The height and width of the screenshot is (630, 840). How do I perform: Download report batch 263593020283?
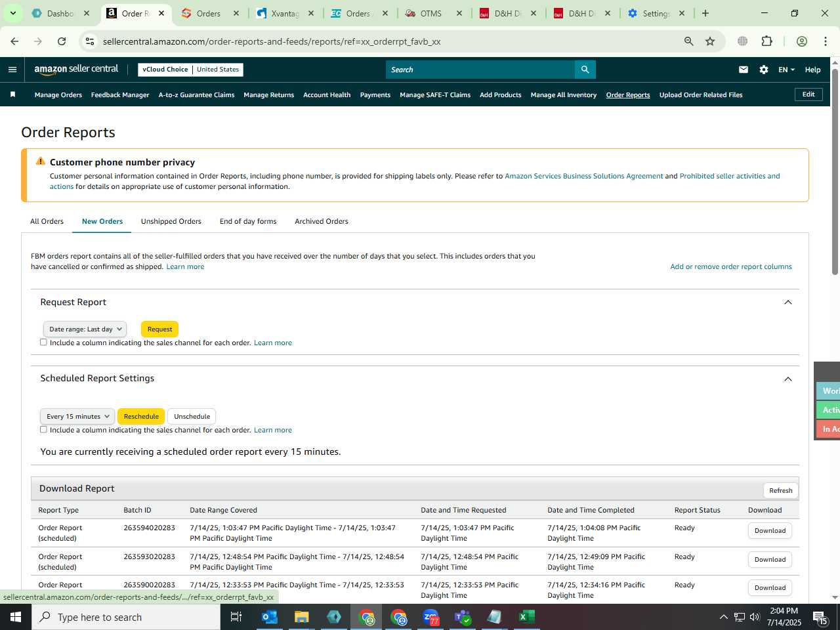(x=770, y=560)
